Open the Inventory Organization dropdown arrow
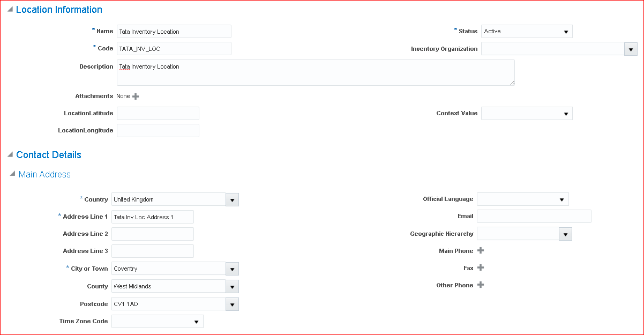 [631, 49]
